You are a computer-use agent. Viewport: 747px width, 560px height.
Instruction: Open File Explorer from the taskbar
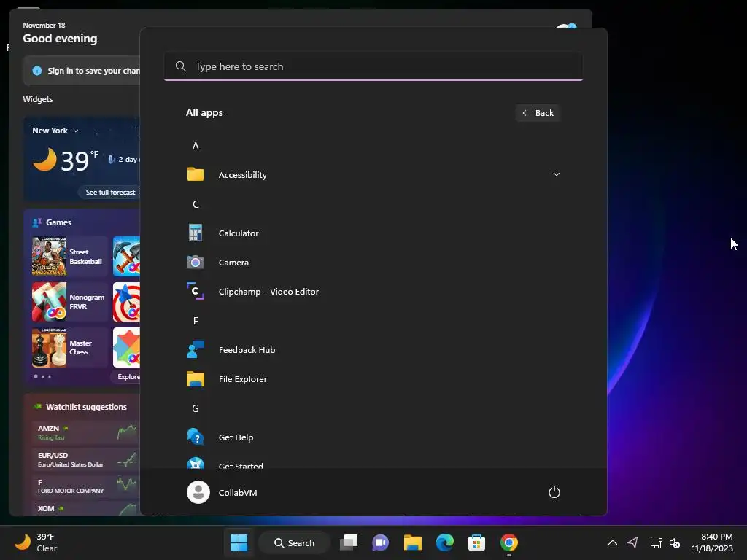[413, 542]
